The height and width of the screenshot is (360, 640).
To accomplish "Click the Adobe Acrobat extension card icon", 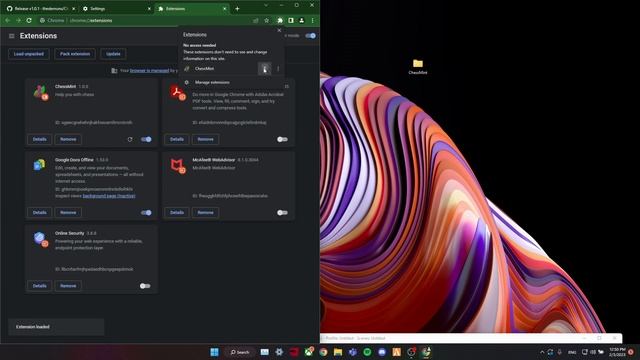I will click(x=178, y=93).
